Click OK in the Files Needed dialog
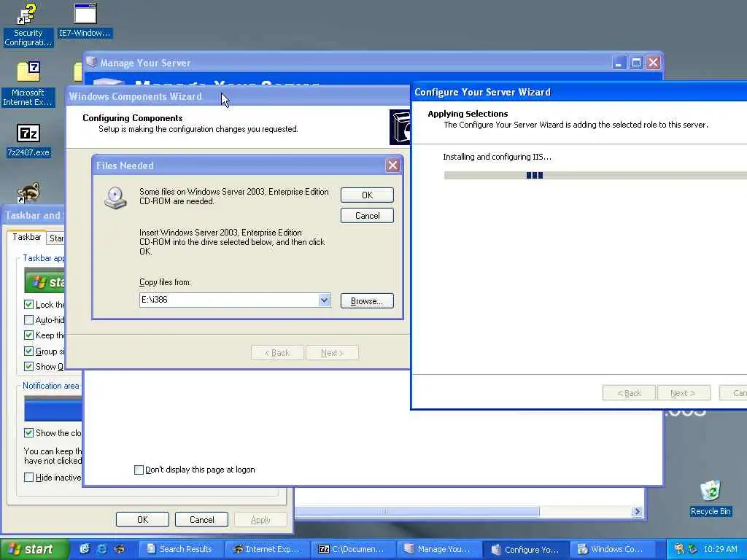This screenshot has width=747, height=560. [368, 195]
